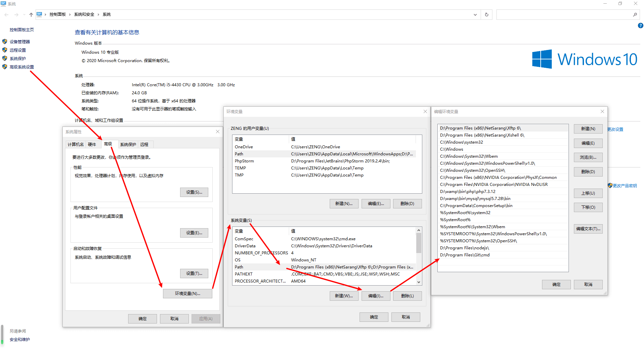Switch to the 硬件 tab
Image resolution: width=644 pixels, height=349 pixels.
click(x=92, y=144)
